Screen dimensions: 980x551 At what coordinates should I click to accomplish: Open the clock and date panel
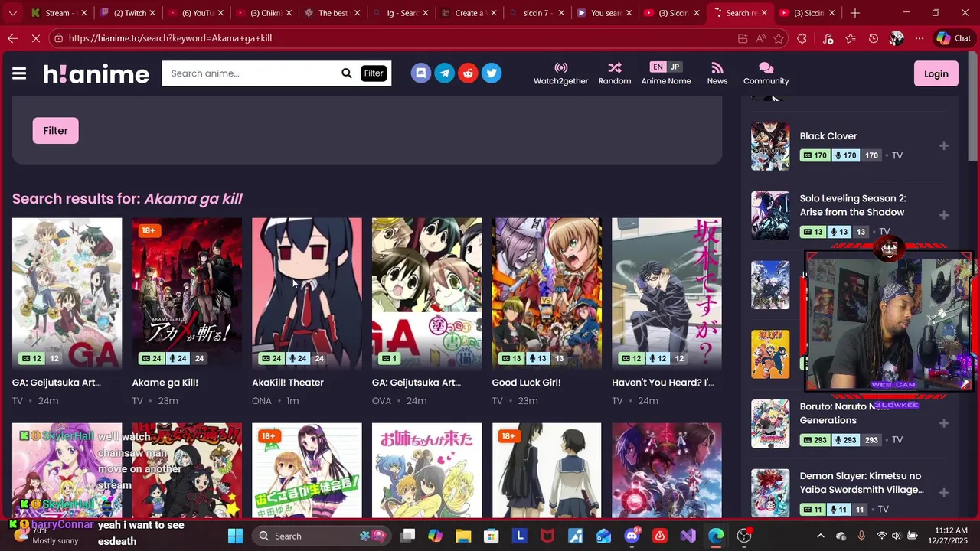click(x=946, y=536)
